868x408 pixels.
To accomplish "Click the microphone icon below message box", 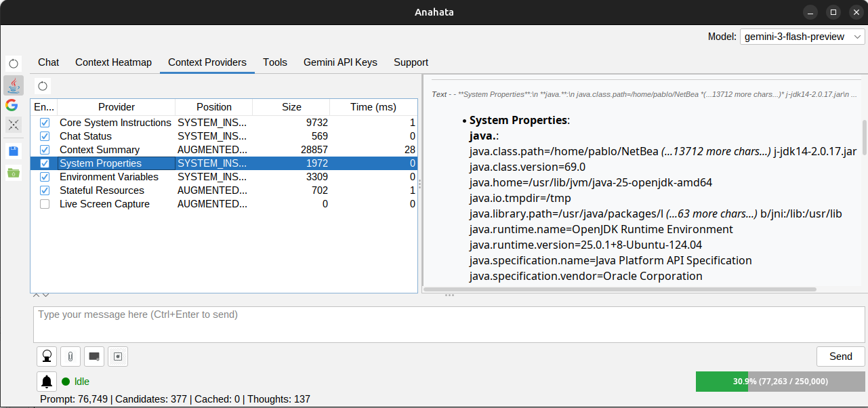I will pos(47,356).
